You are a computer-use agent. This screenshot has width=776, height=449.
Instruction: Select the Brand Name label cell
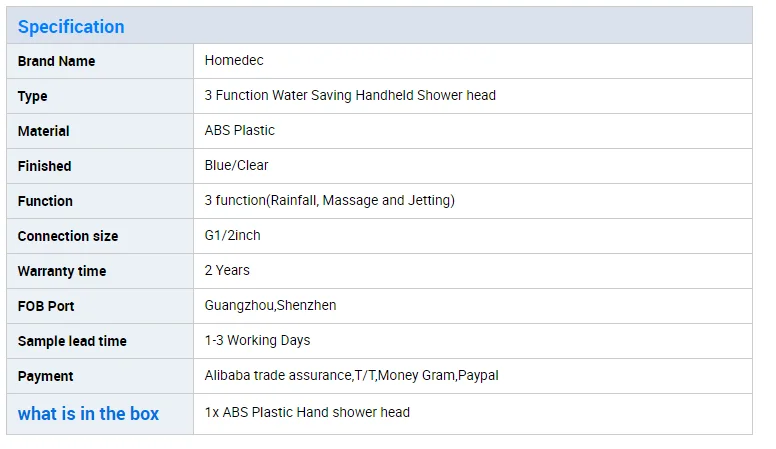pos(57,61)
